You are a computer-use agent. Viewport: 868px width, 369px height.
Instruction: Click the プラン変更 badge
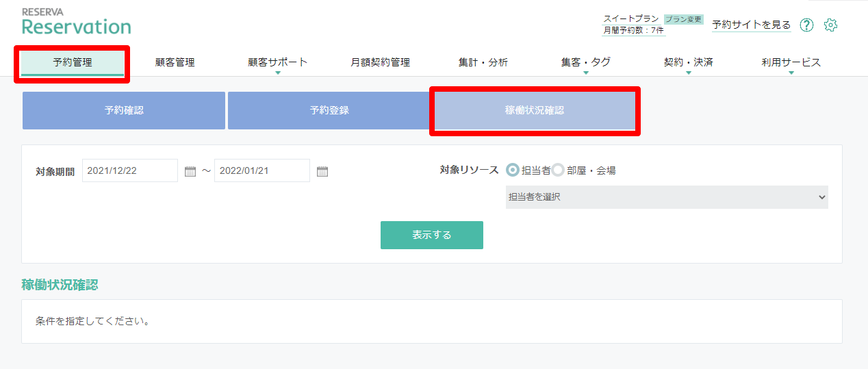[683, 19]
